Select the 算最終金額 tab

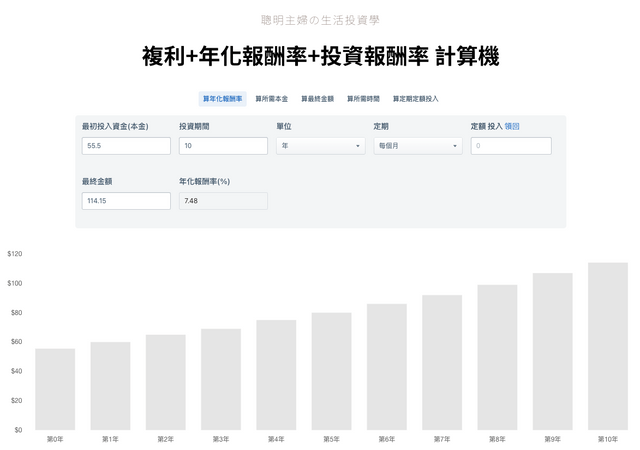[317, 99]
